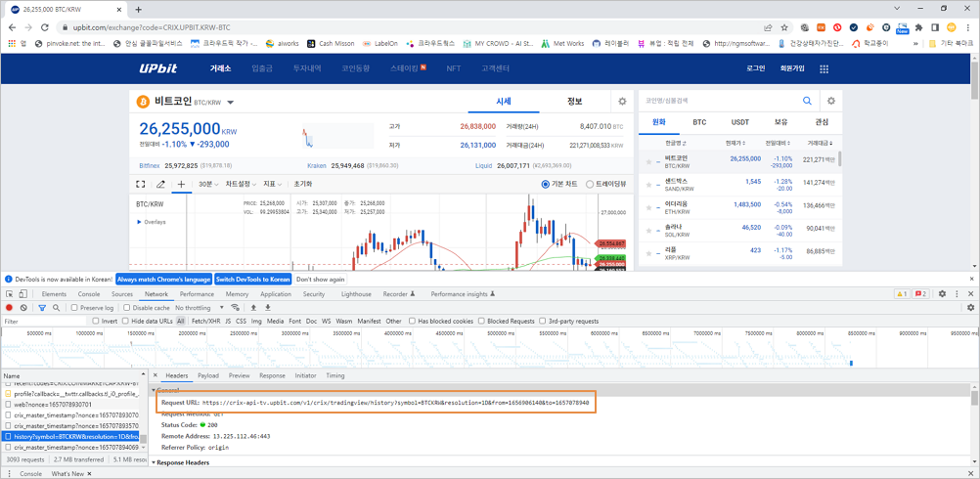
Task: Check Has blocked cookies checkbox
Action: point(413,321)
